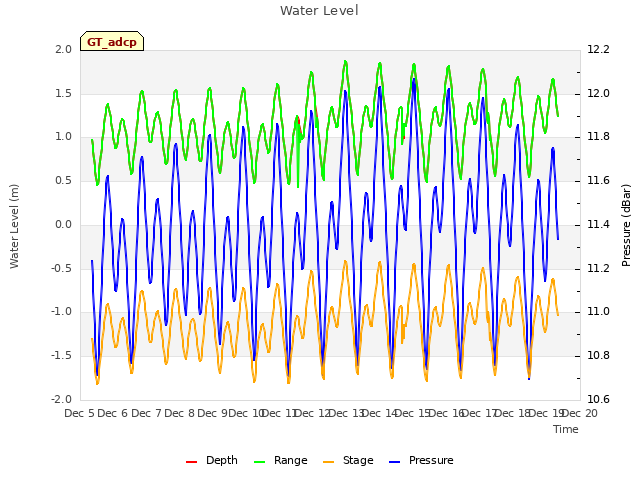The height and width of the screenshot is (480, 640).
Task: Click the Dec 20 x-axis tick label
Action: point(580,413)
